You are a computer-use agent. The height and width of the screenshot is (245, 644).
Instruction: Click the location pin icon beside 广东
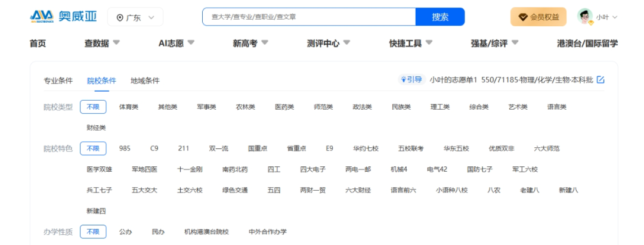point(119,18)
